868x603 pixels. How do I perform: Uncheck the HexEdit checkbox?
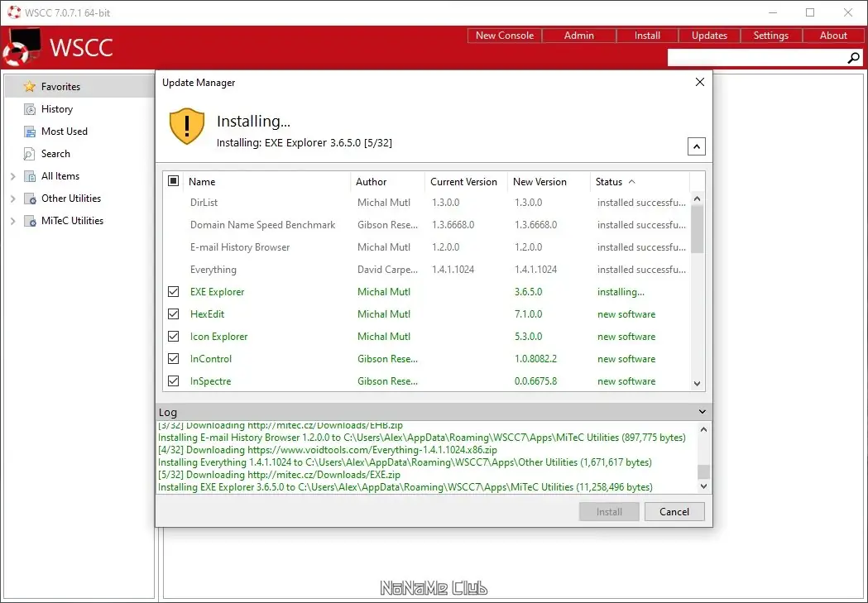(173, 313)
